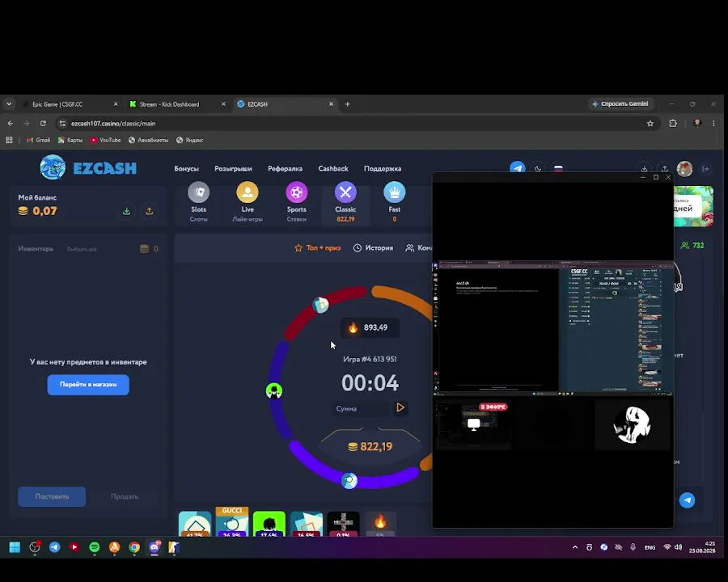Screen dimensions: 728x582
Task: Open the Авиабилеты bookmark
Action: 148,140
